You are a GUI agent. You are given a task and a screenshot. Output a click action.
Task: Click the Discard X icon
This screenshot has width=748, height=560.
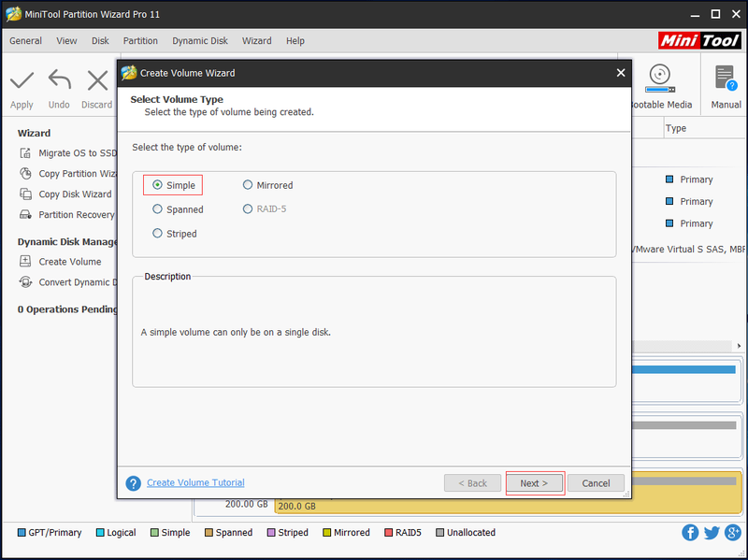coord(97,80)
